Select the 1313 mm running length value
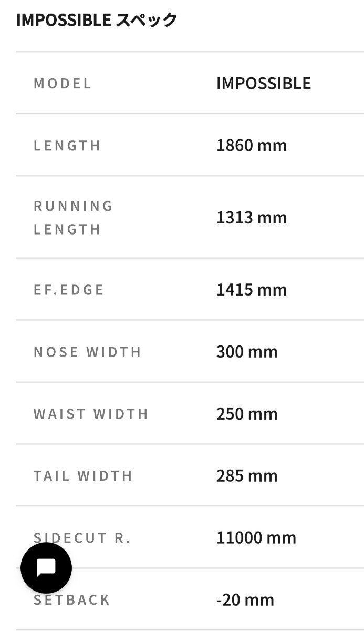This screenshot has height=631, width=364. 252,217
